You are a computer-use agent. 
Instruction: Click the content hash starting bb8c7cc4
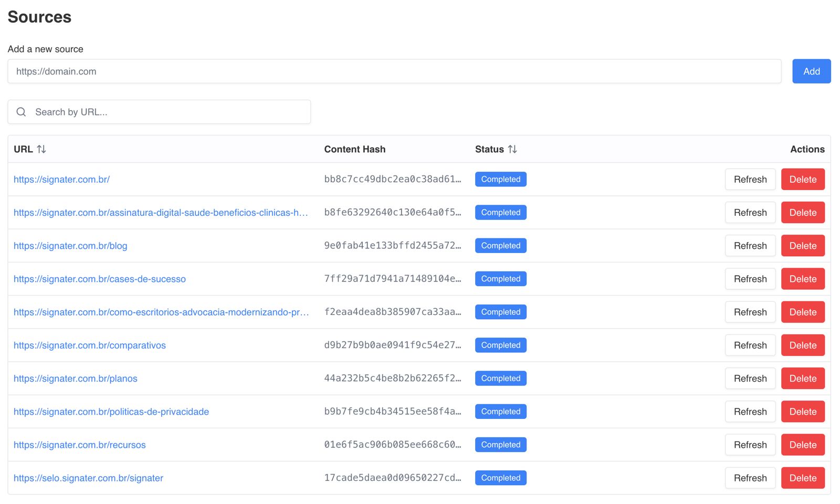tap(392, 180)
